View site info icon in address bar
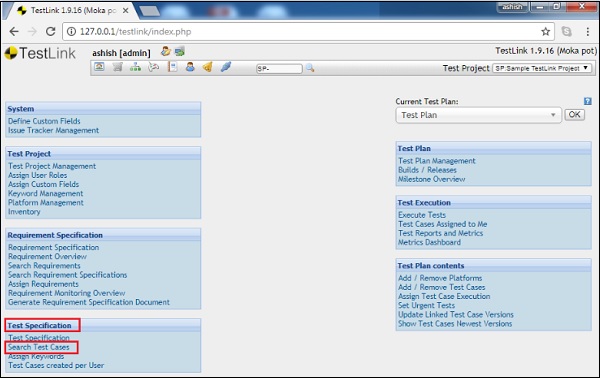Viewport: 600px width, 378px height. [x=72, y=32]
